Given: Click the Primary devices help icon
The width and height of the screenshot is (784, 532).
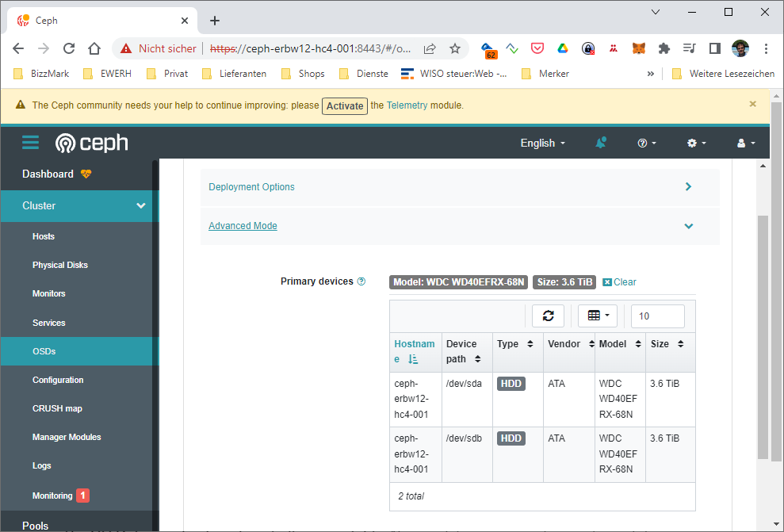Looking at the screenshot, I should click(361, 281).
